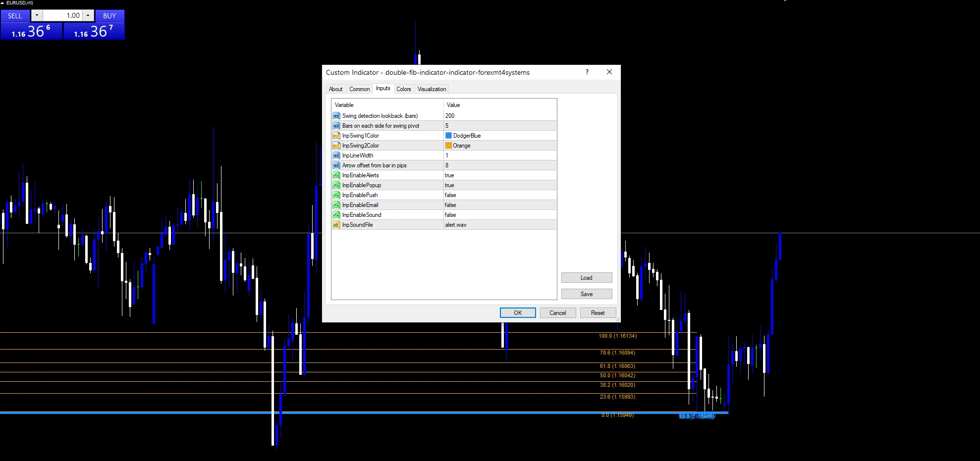Viewport: 980px width, 461px height.
Task: Confirm settings with the OK button
Action: (x=518, y=313)
